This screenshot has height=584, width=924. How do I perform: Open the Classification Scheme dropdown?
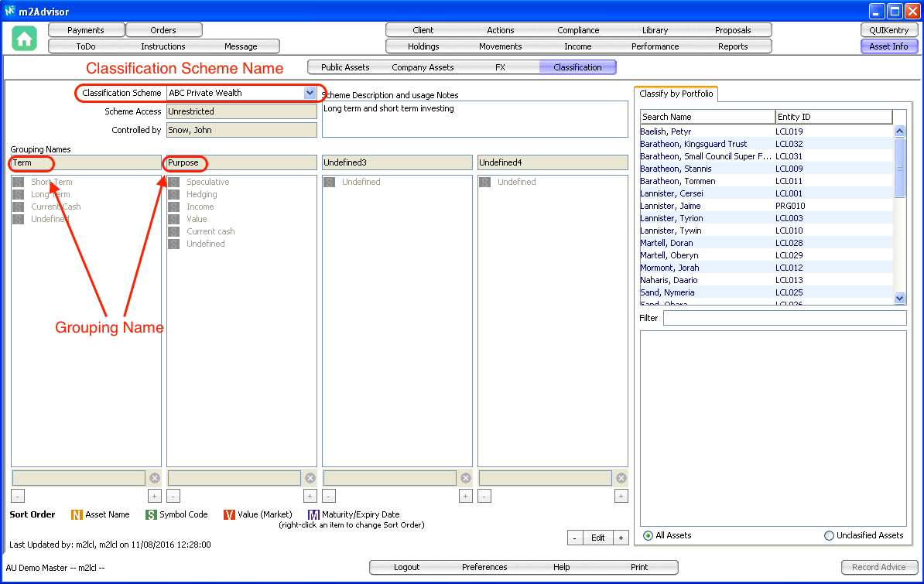pos(310,93)
